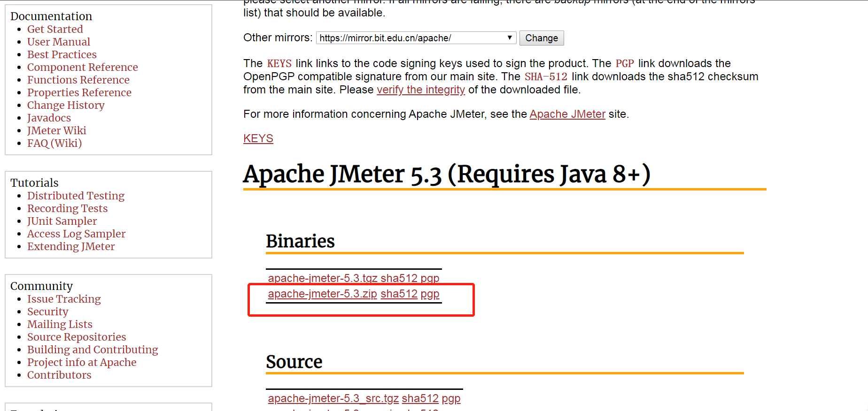This screenshot has width=868, height=411.
Task: View the Change History page
Action: pyautogui.click(x=66, y=105)
